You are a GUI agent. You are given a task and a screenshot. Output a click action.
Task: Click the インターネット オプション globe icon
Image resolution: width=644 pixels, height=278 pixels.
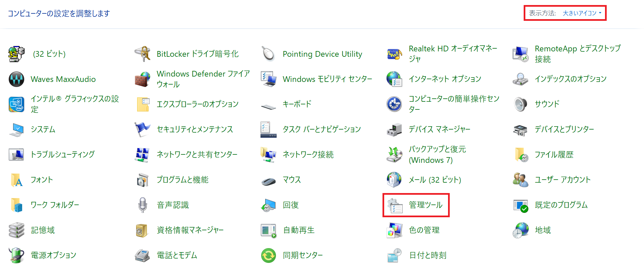point(395,79)
